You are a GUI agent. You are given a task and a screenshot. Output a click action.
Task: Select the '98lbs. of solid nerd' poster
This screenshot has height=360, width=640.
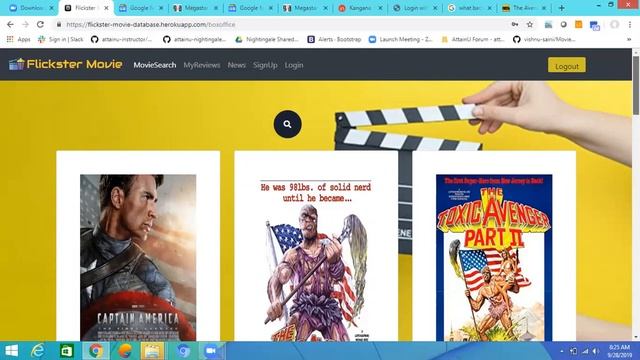pyautogui.click(x=316, y=259)
